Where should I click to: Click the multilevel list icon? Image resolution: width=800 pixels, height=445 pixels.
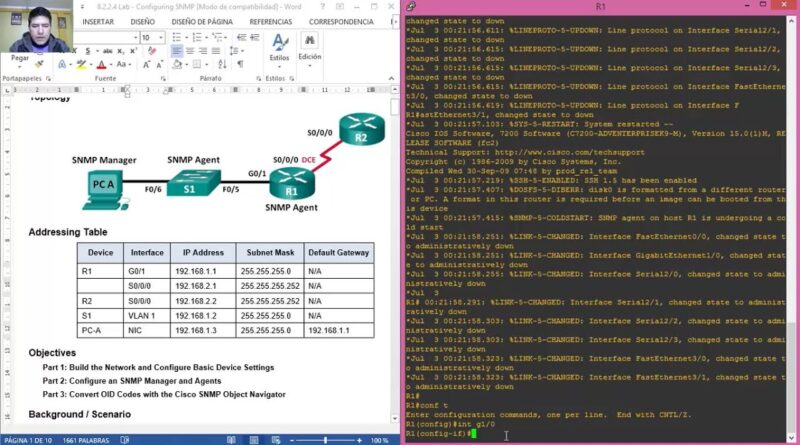217,37
